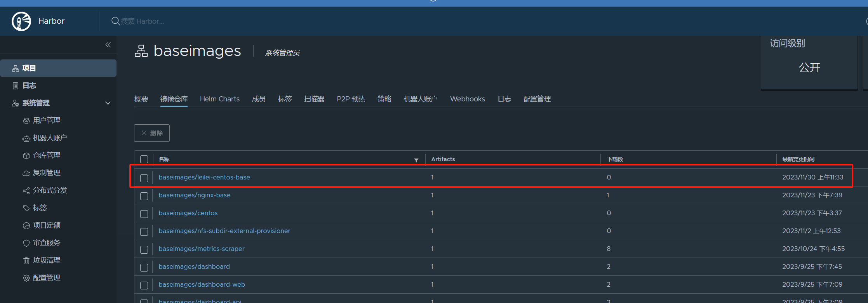Image resolution: width=868 pixels, height=303 pixels.
Task: Check the box for baseimages/centos row
Action: click(144, 214)
